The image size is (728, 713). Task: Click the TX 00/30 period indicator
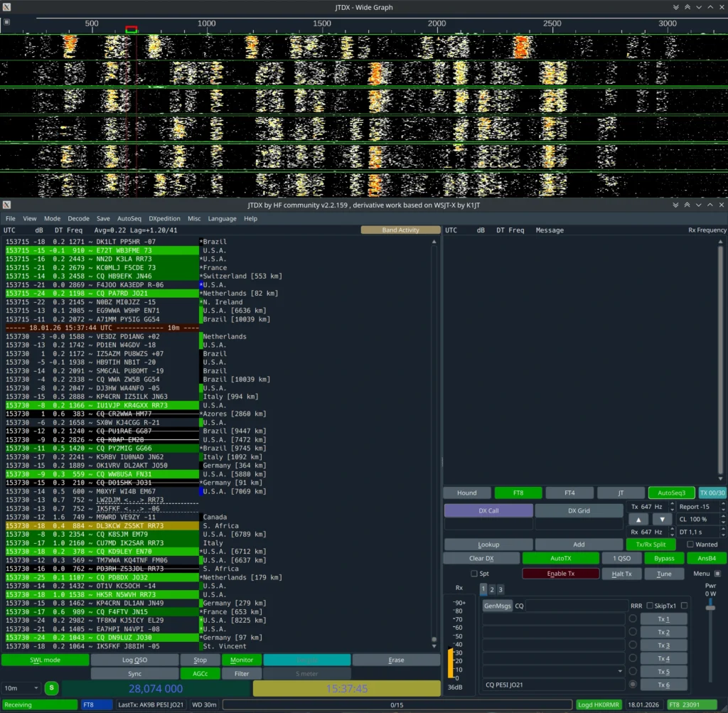(712, 493)
